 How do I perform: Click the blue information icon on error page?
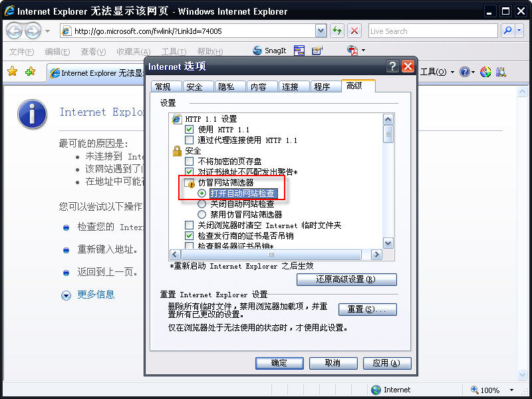click(x=32, y=114)
